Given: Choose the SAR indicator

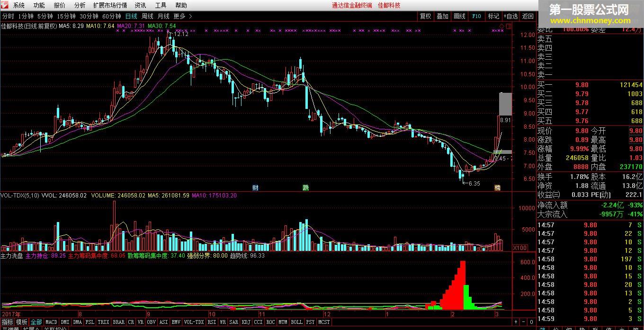Looking at the screenshot, I should pos(234,322).
